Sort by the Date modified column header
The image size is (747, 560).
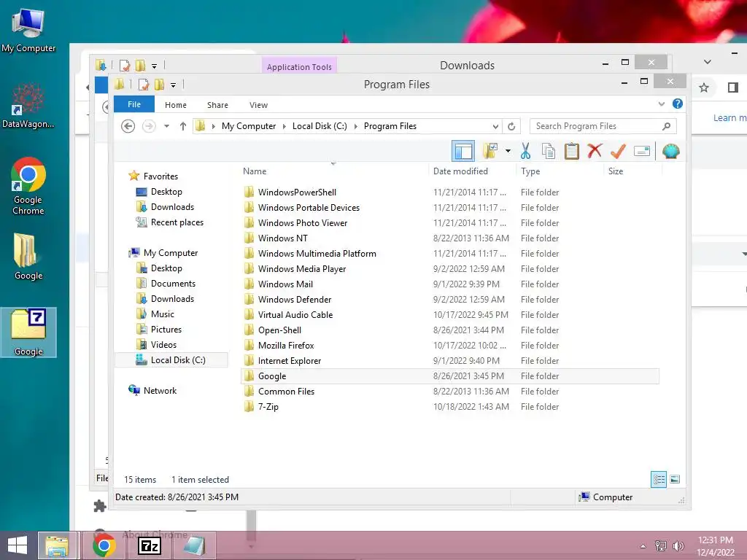coord(472,171)
